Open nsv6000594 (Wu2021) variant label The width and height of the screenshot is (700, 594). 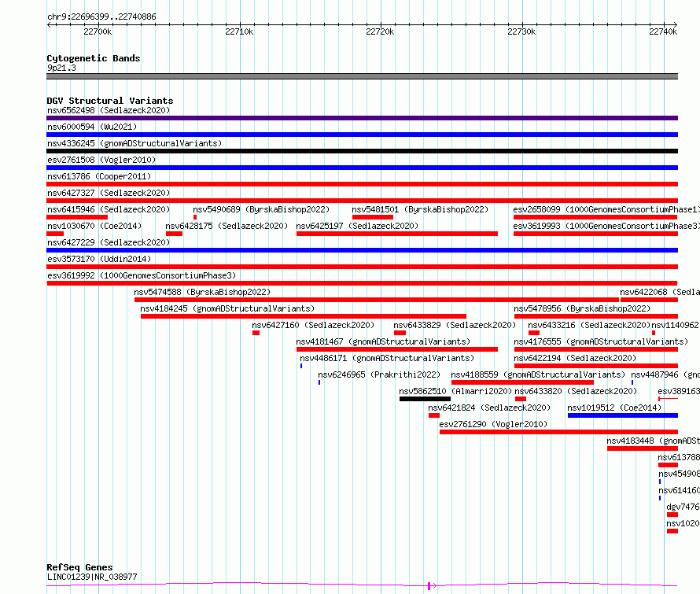coord(92,127)
